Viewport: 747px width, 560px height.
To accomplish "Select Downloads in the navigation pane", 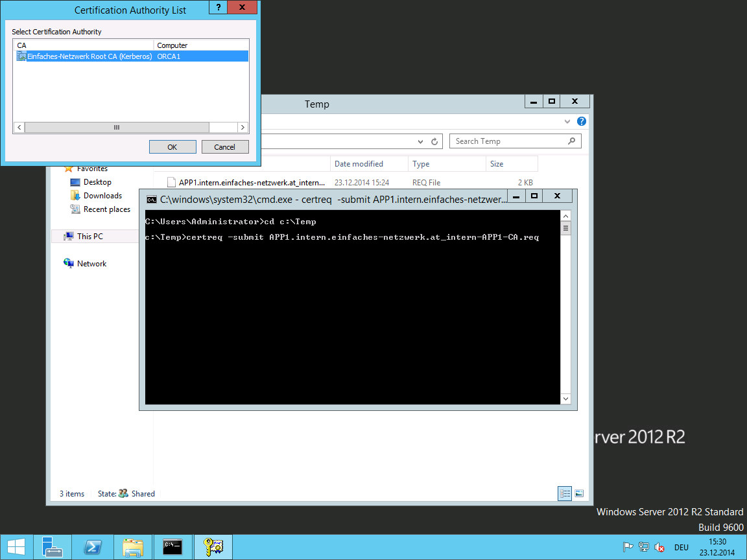I will [x=102, y=196].
